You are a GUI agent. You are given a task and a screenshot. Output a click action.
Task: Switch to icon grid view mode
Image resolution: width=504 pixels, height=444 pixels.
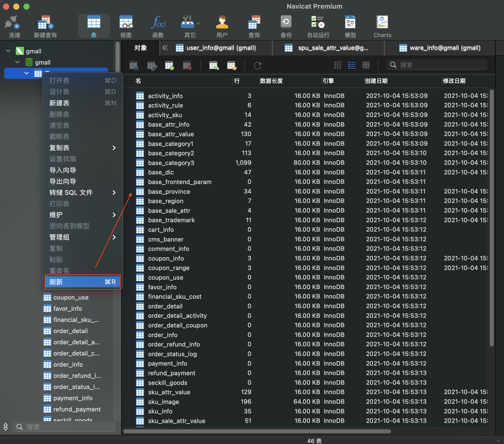(x=337, y=65)
